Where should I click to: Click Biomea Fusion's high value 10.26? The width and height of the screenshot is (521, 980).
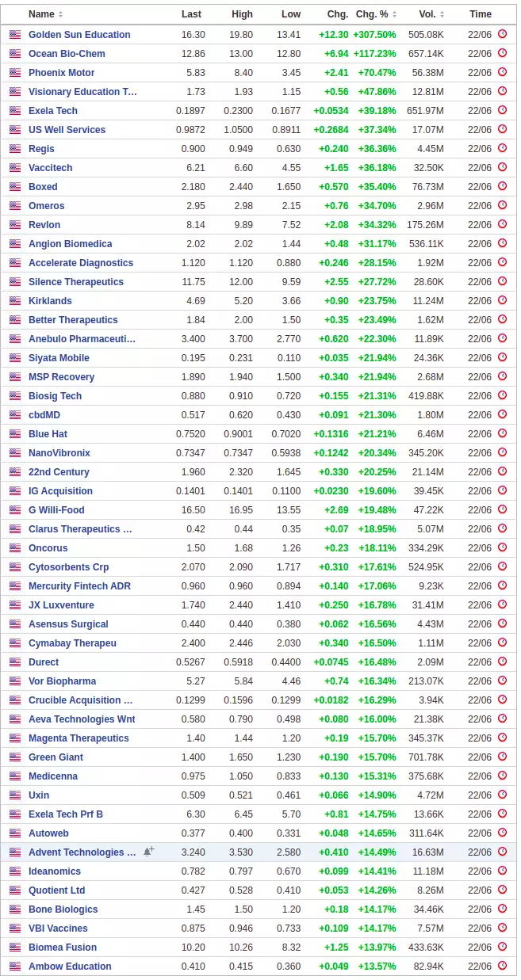[240, 948]
